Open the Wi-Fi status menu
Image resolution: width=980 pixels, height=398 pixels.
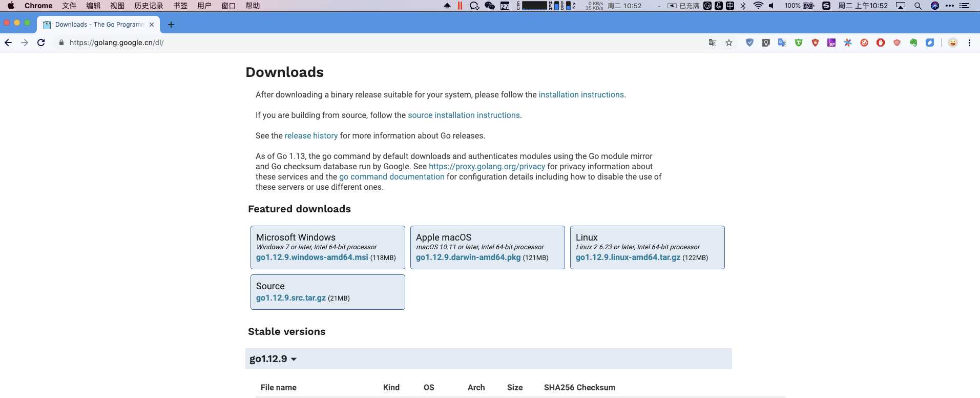point(758,6)
